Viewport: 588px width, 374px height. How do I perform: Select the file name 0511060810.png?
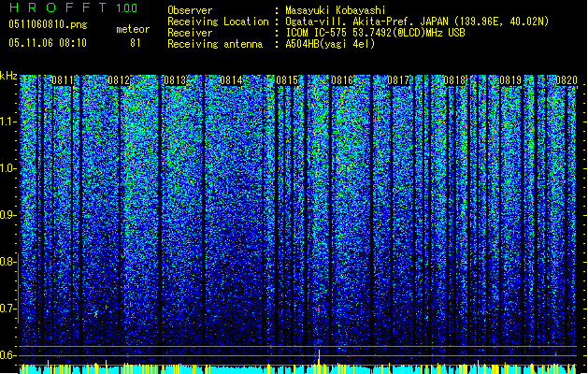click(48, 24)
